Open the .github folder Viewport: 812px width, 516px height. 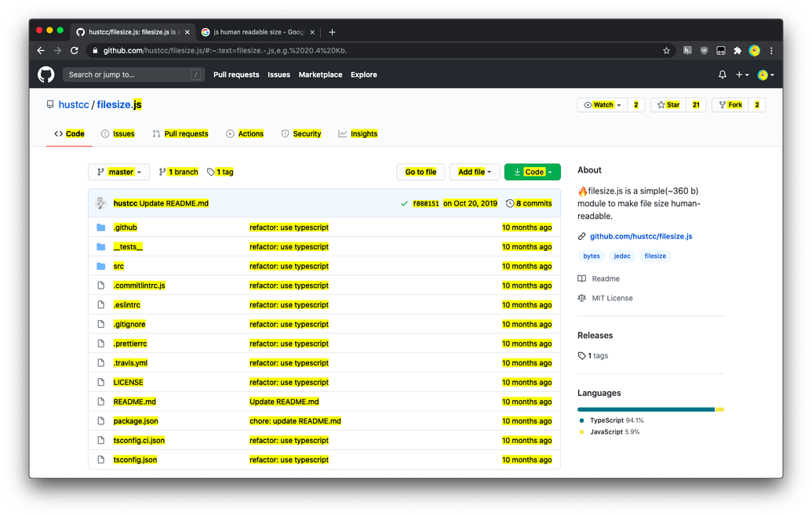[x=126, y=227]
